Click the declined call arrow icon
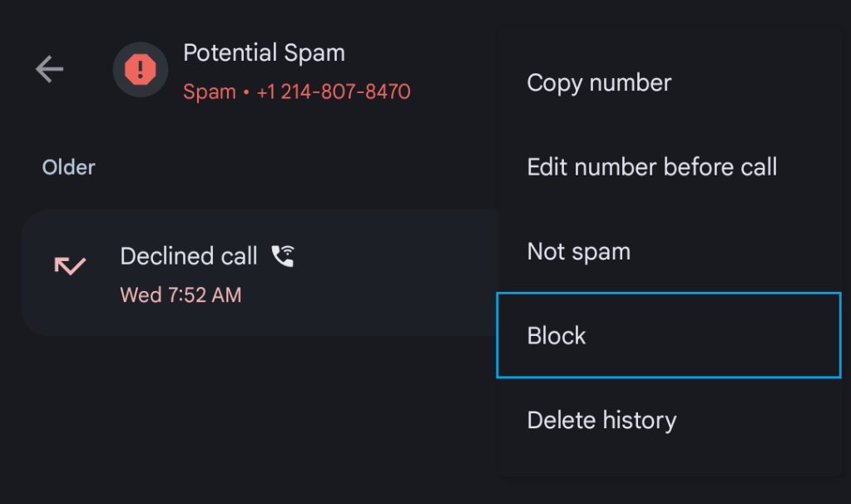The image size is (851, 504). (70, 266)
